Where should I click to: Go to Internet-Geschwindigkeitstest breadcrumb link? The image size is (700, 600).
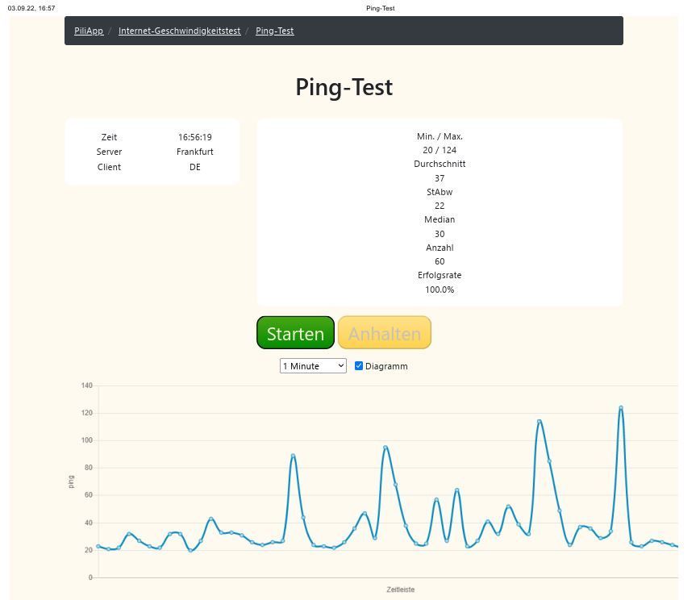[179, 31]
